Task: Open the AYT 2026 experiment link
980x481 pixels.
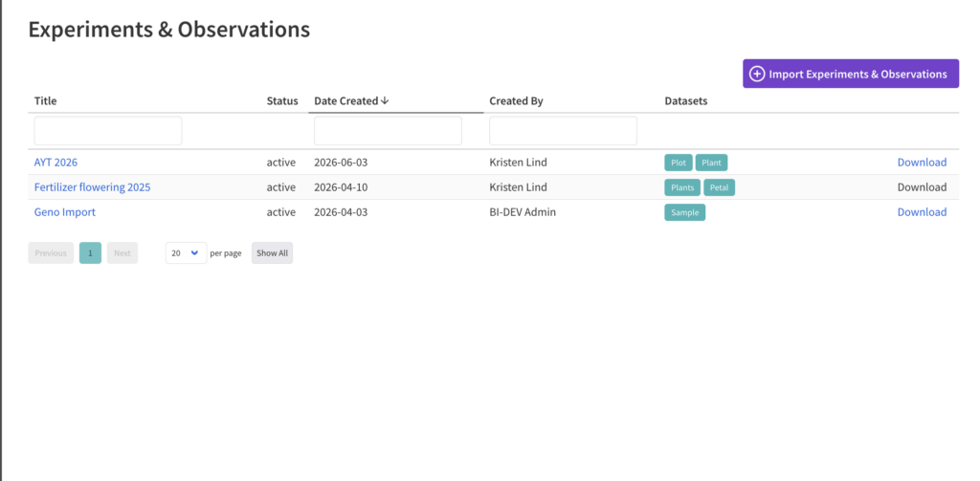Action: (x=56, y=163)
